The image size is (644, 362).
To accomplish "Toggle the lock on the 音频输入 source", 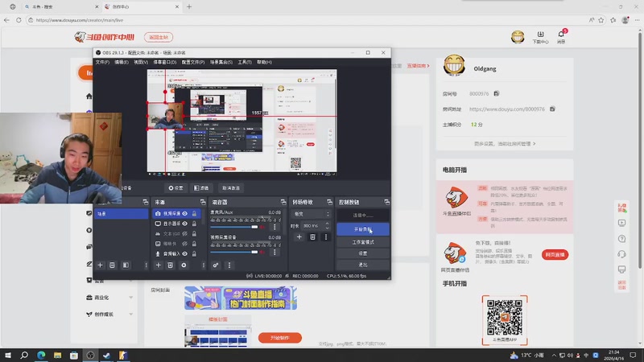I will point(194,253).
